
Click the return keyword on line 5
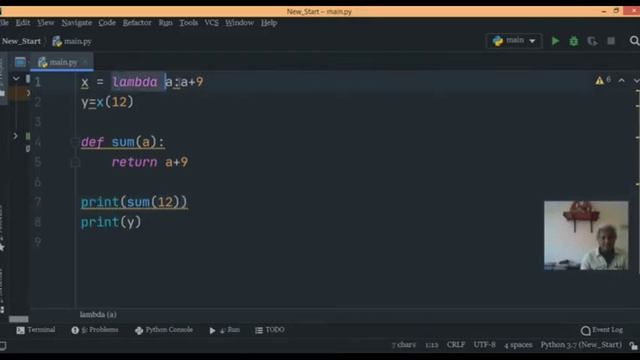pos(134,162)
